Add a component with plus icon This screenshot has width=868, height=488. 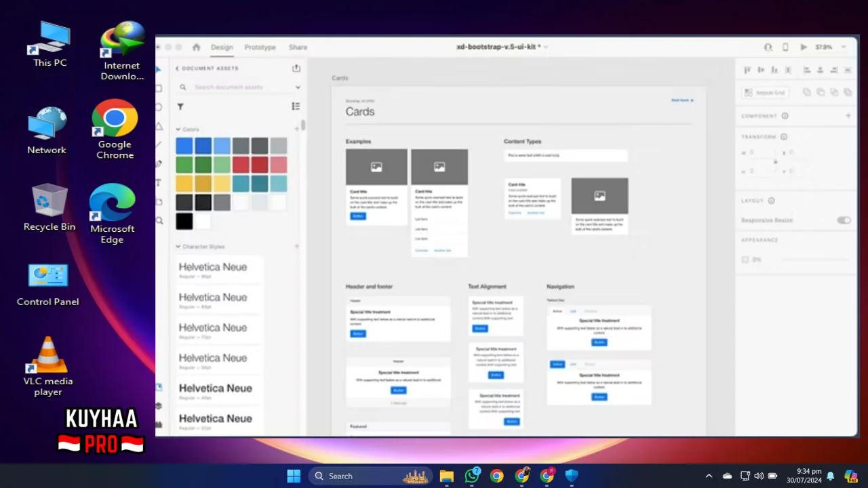coord(848,116)
